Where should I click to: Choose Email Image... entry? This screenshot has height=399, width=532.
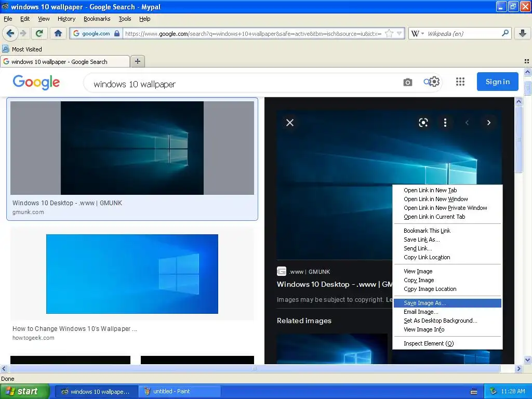[x=447, y=312]
